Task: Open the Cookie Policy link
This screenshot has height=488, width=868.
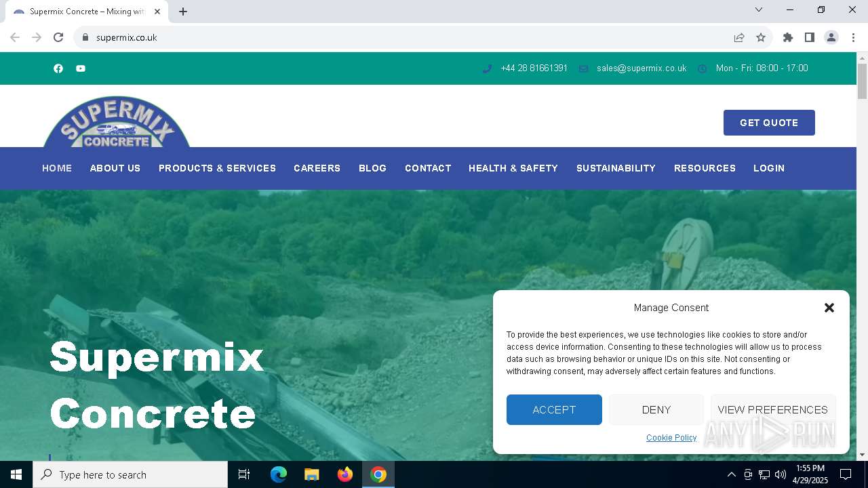Action: [x=671, y=438]
